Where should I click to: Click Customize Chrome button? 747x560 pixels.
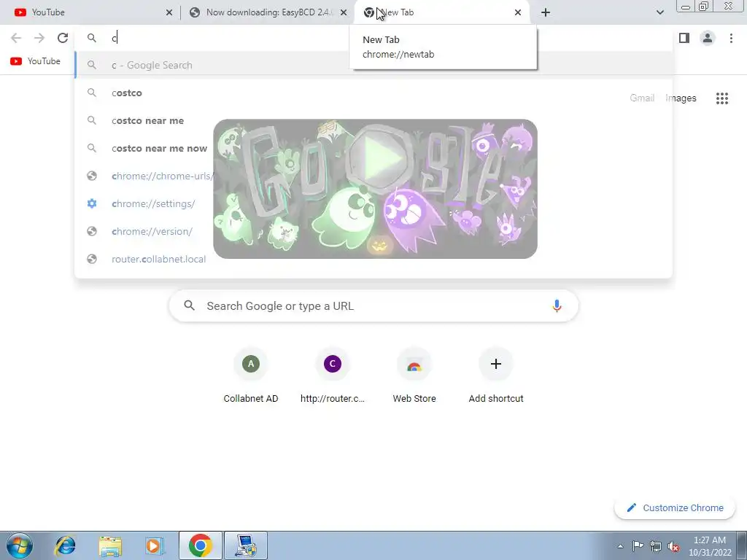[x=676, y=507]
